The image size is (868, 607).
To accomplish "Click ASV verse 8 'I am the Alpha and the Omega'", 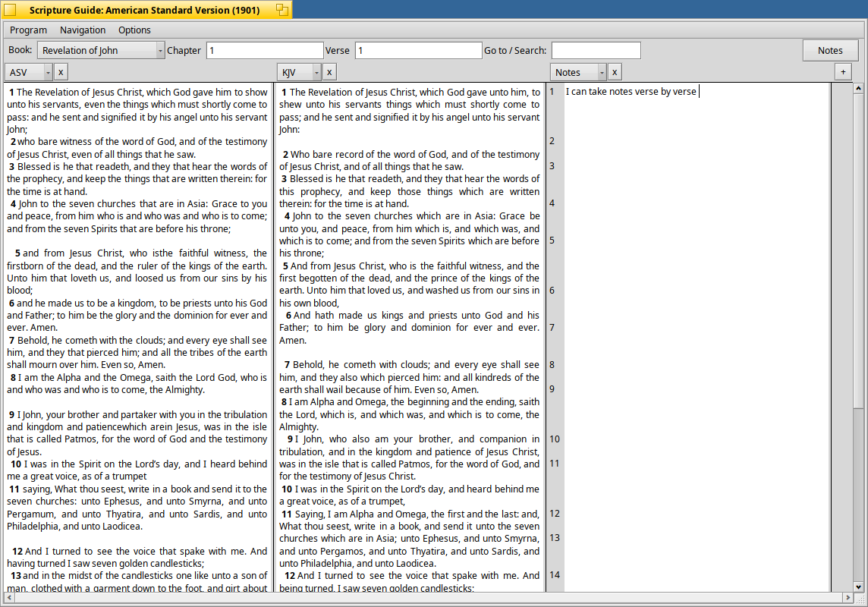I will coord(137,383).
